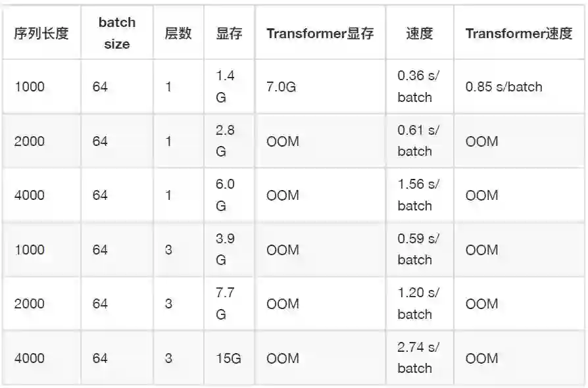Image resolution: width=588 pixels, height=388 pixels.
Task: Click the 7.7 G memory cell
Action: click(x=225, y=303)
